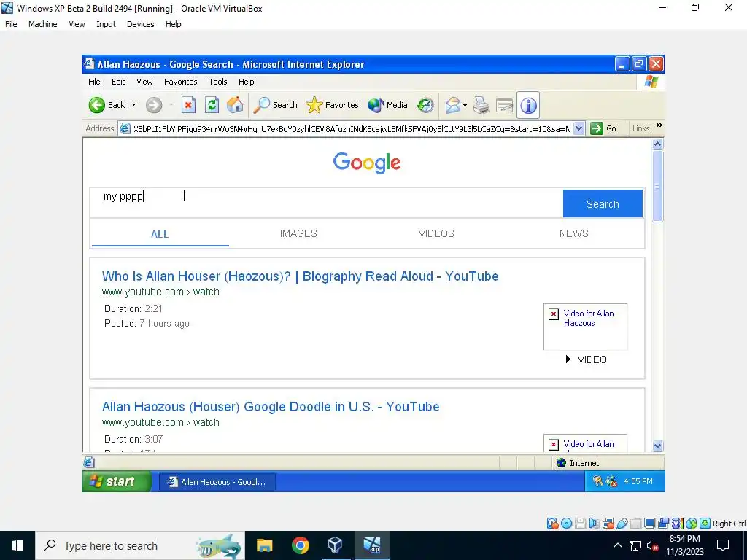Stop page loading with red X icon

click(188, 105)
